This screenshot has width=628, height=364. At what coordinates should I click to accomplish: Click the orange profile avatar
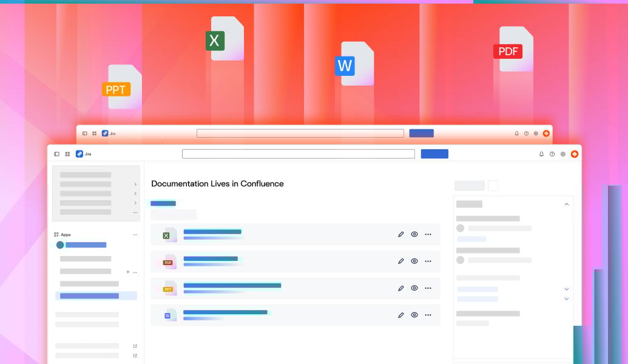pyautogui.click(x=575, y=153)
